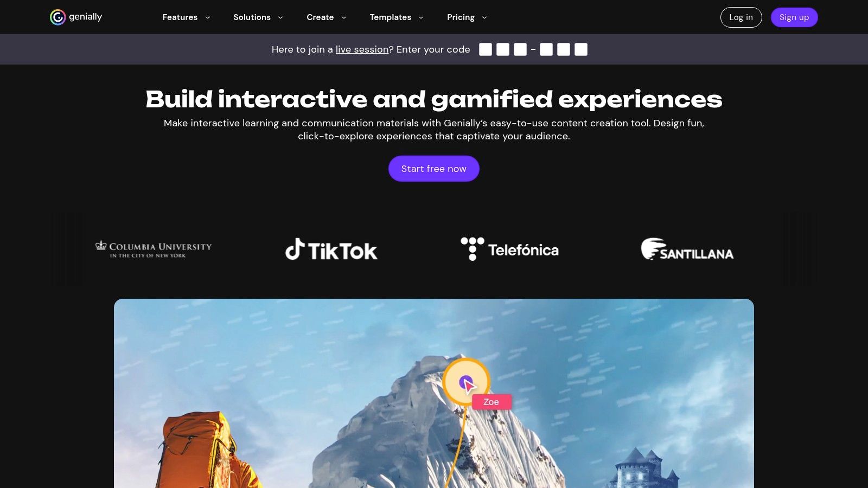Click the last session code box
Image resolution: width=868 pixels, height=488 pixels.
click(x=581, y=49)
